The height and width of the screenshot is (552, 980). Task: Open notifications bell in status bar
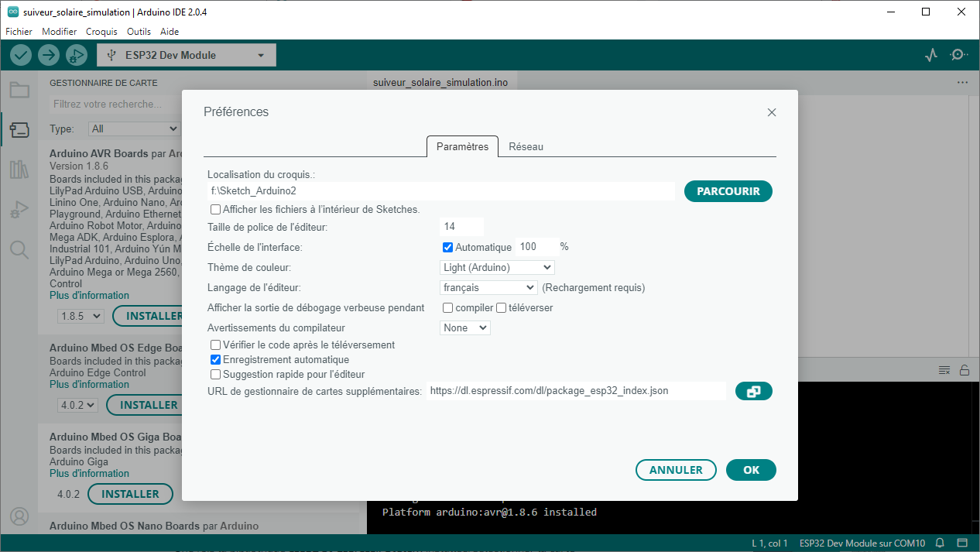pyautogui.click(x=940, y=543)
